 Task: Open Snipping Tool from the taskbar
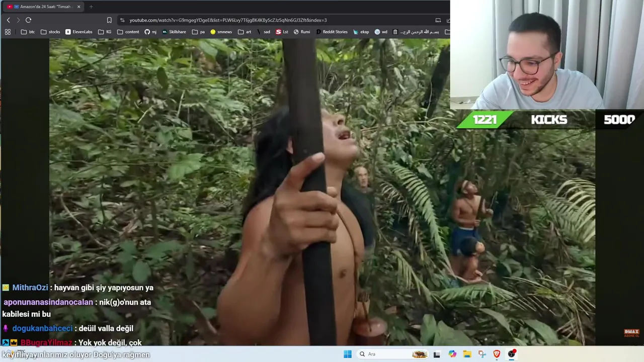[481, 354]
